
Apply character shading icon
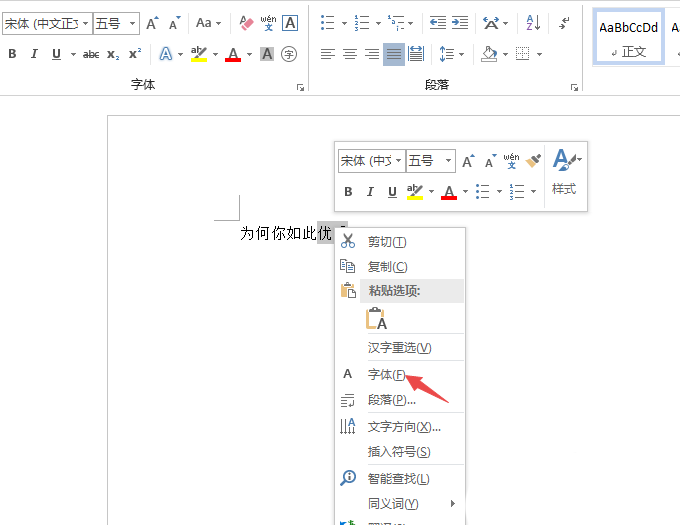(x=267, y=54)
